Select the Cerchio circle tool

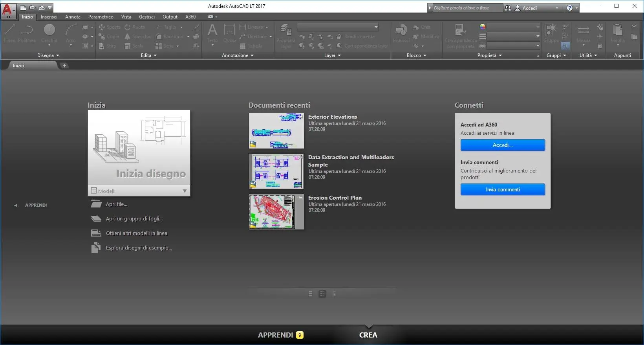tap(49, 34)
